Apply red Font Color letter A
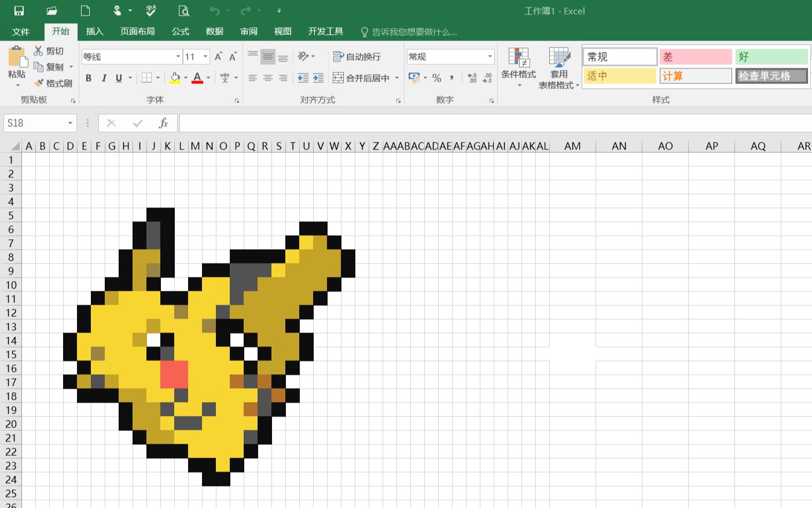Viewport: 812px width, 508px height. (197, 78)
